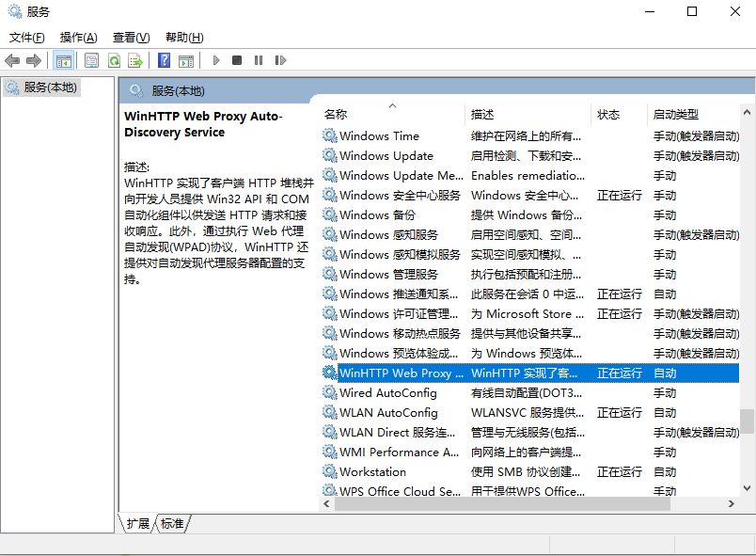Click gear icon of Wired AutoConfig row
This screenshot has height=556, width=756.
point(330,393)
